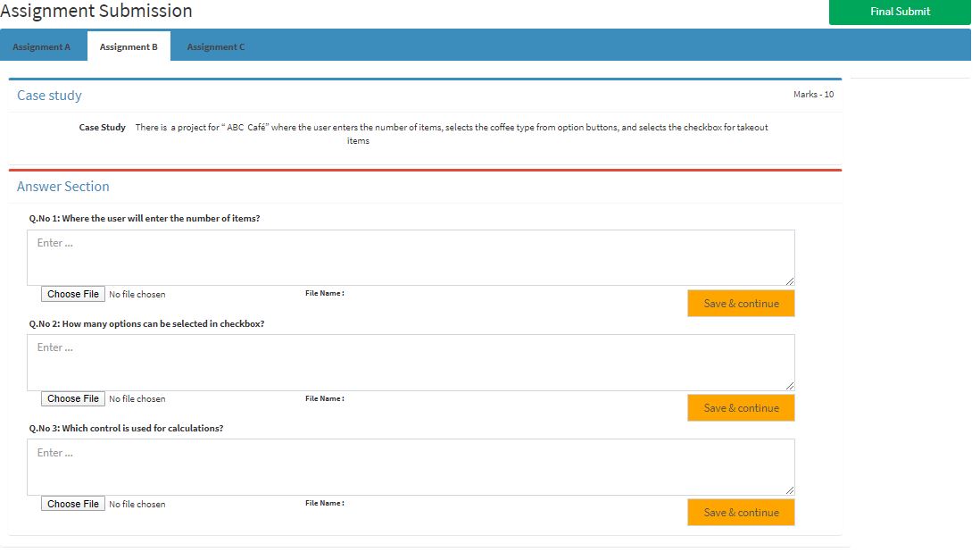Save & continue for Question 1
The width and height of the screenshot is (980, 552).
click(741, 304)
